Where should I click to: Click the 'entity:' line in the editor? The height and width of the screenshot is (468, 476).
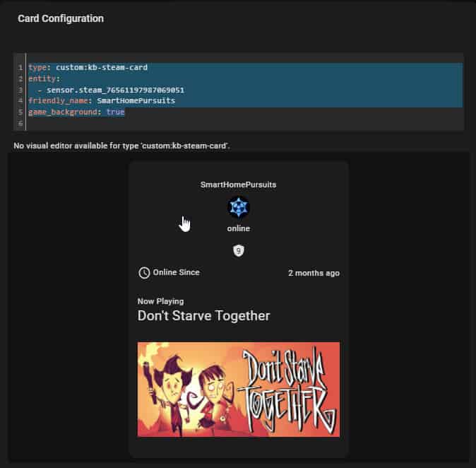coord(44,78)
